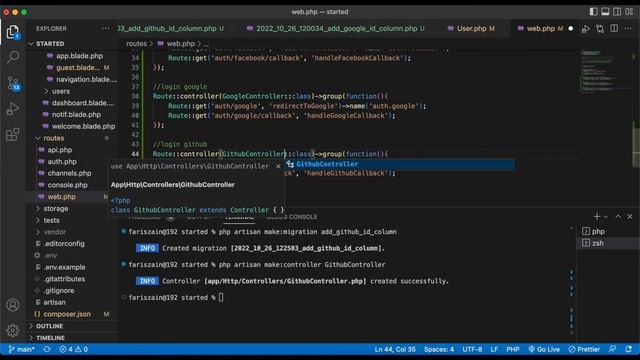
Task: Open customize layout icon in title bar
Action: click(629, 12)
